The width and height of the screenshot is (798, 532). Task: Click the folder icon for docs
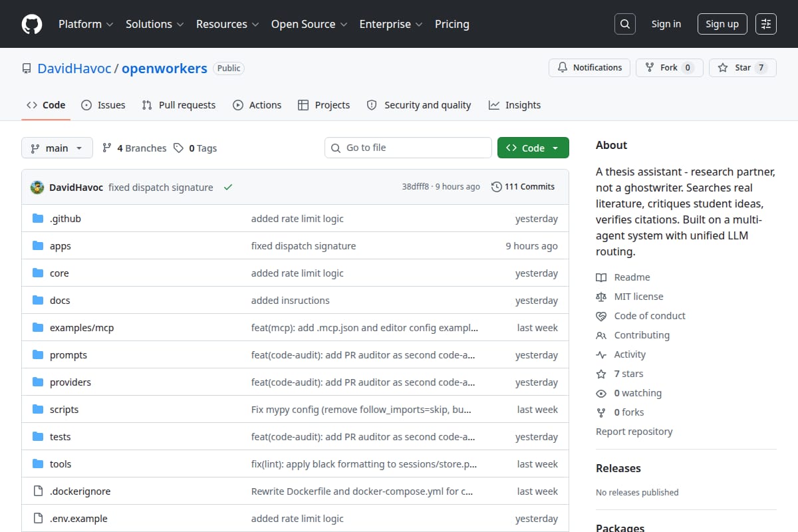[x=38, y=301]
